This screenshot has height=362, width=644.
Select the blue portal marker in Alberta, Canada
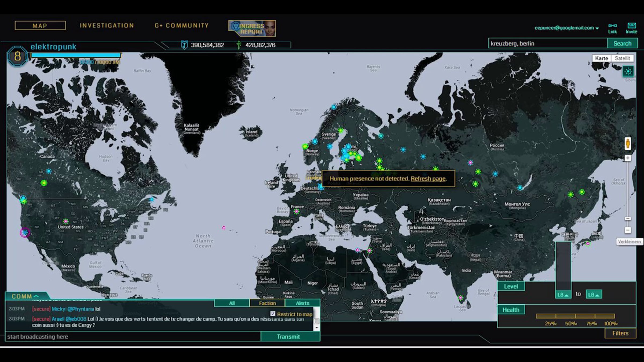point(49,171)
